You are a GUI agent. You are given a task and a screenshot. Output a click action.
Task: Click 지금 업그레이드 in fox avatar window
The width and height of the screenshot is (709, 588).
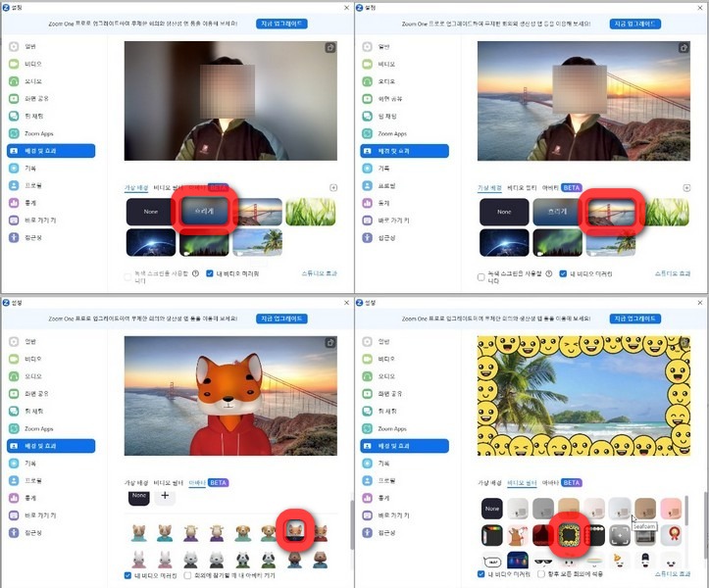point(281,318)
